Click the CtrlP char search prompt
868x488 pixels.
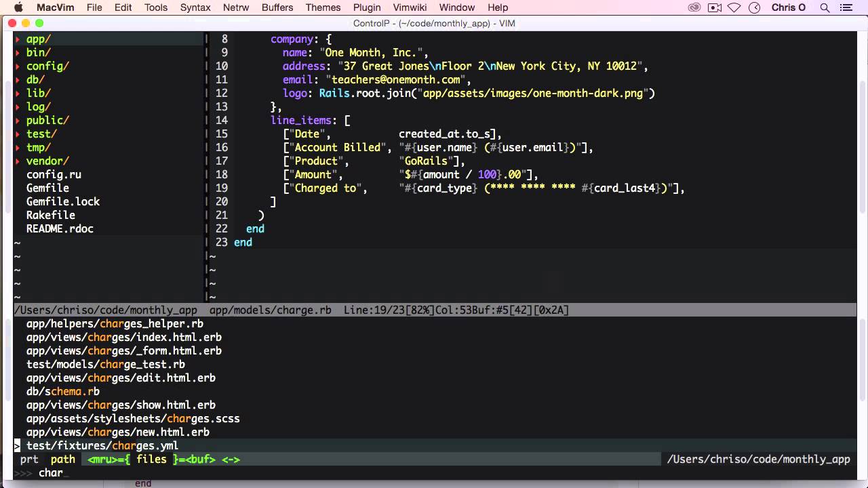coord(51,473)
